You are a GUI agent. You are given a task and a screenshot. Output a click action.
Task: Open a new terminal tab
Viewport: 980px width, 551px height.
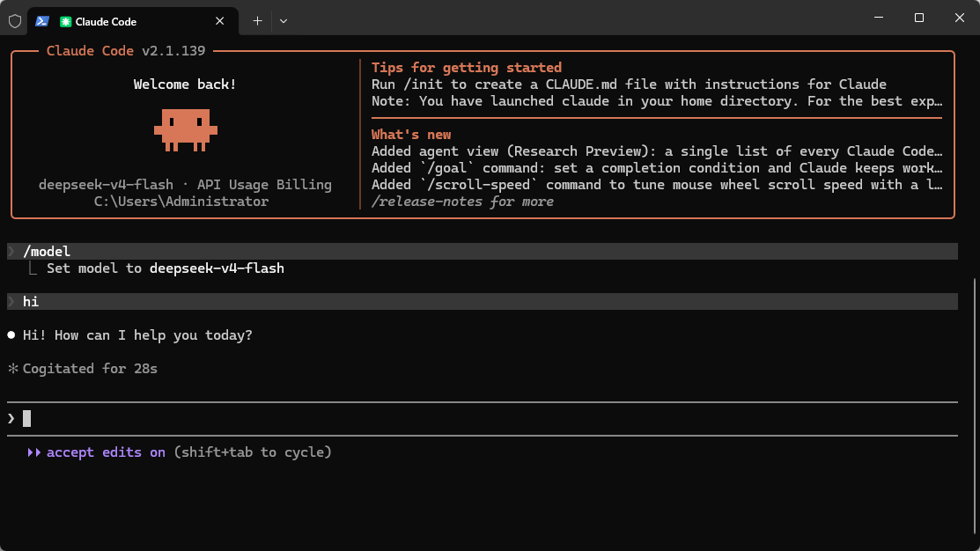coord(257,21)
